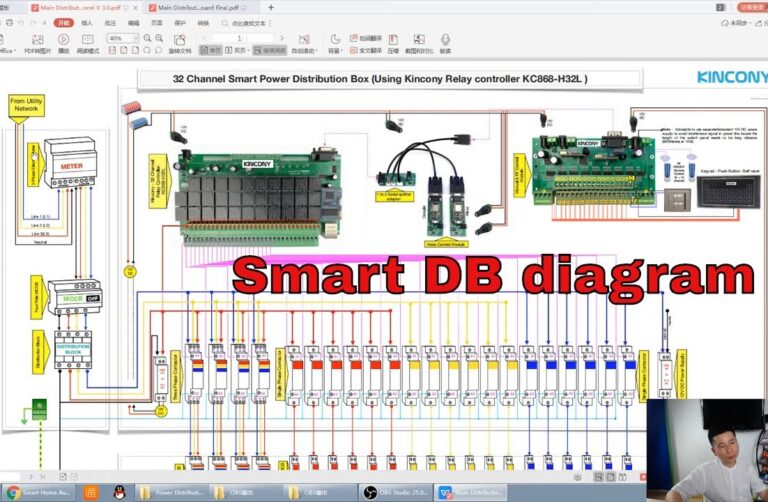768x502 pixels.
Task: Open the 40% zoom level dropdown
Action: 133,38
